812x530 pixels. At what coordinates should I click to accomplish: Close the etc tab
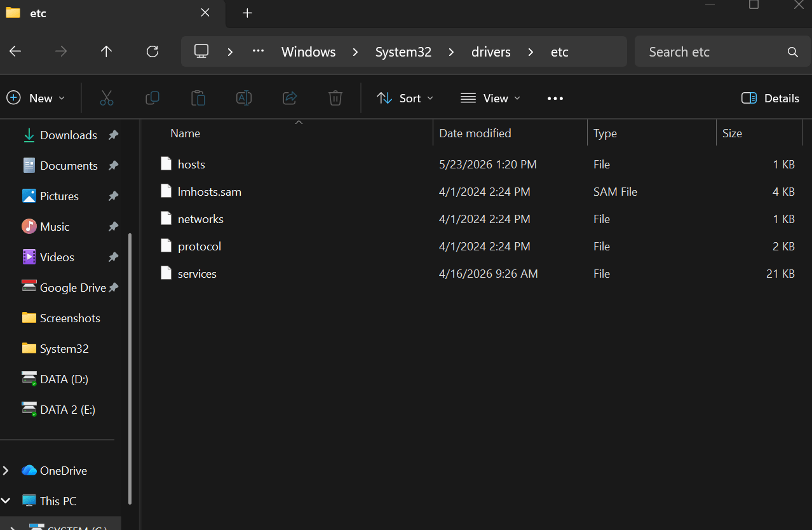point(205,13)
